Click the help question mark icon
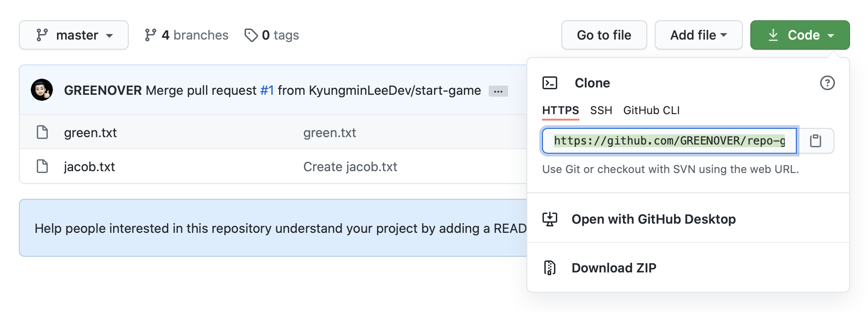 tap(827, 83)
